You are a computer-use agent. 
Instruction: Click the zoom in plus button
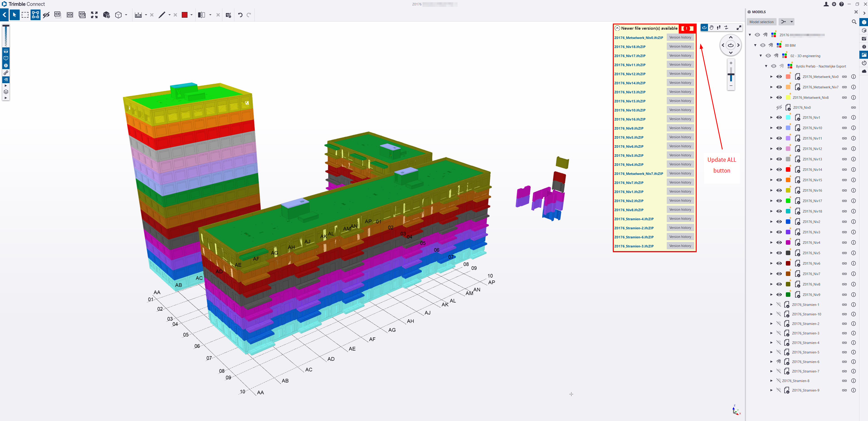[x=731, y=63]
